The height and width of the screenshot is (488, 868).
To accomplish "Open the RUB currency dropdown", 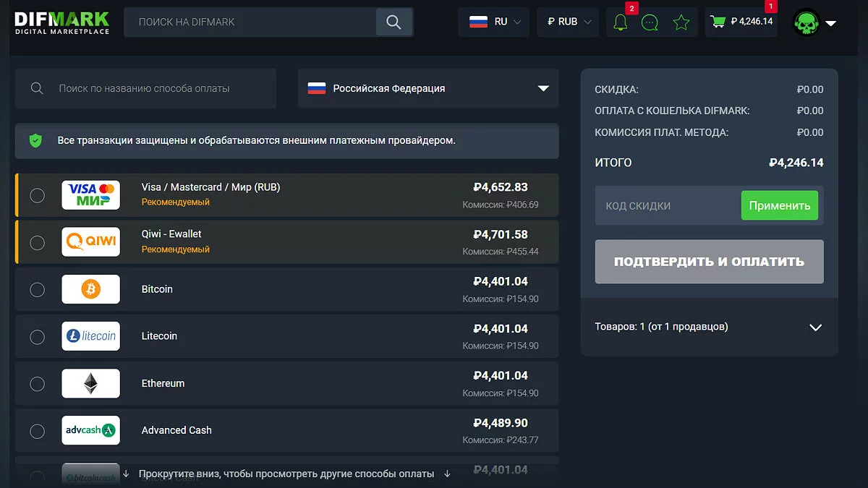I will pyautogui.click(x=568, y=22).
